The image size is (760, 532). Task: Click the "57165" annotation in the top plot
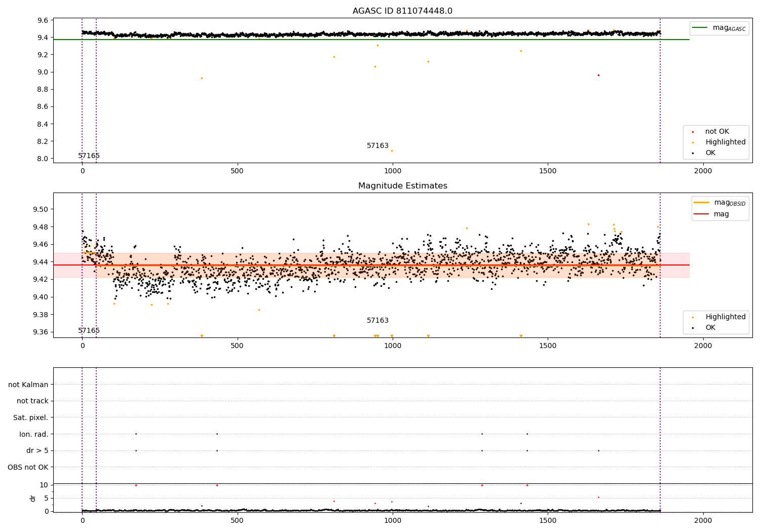tap(89, 156)
